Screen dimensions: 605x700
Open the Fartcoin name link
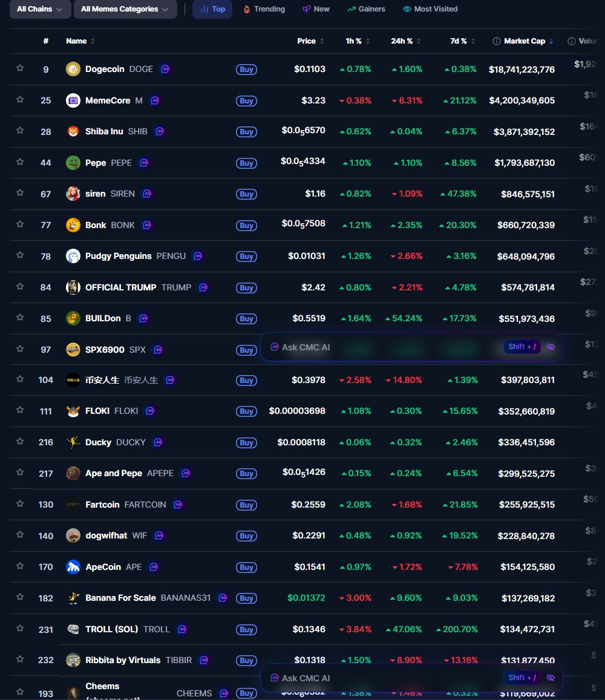102,505
